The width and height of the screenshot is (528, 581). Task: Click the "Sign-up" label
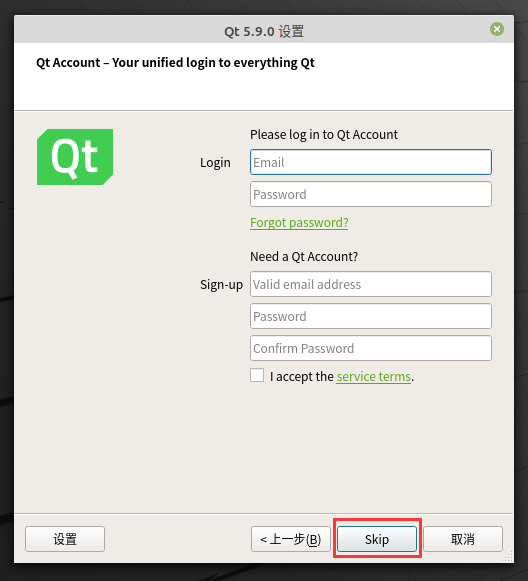pyautogui.click(x=222, y=285)
